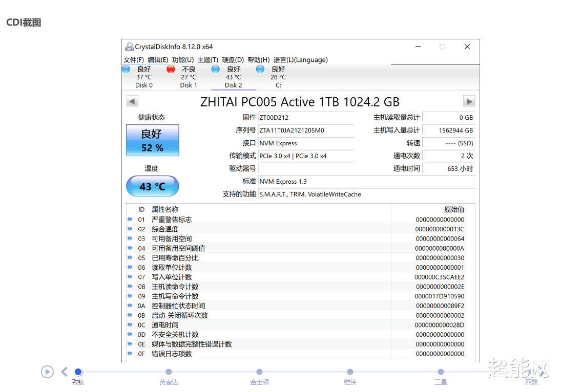Jump to the 金士顿 timeline marker

(x=259, y=372)
